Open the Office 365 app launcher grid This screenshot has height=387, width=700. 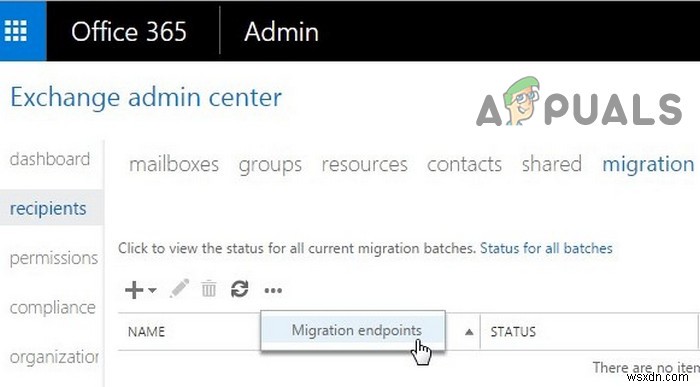[16, 31]
